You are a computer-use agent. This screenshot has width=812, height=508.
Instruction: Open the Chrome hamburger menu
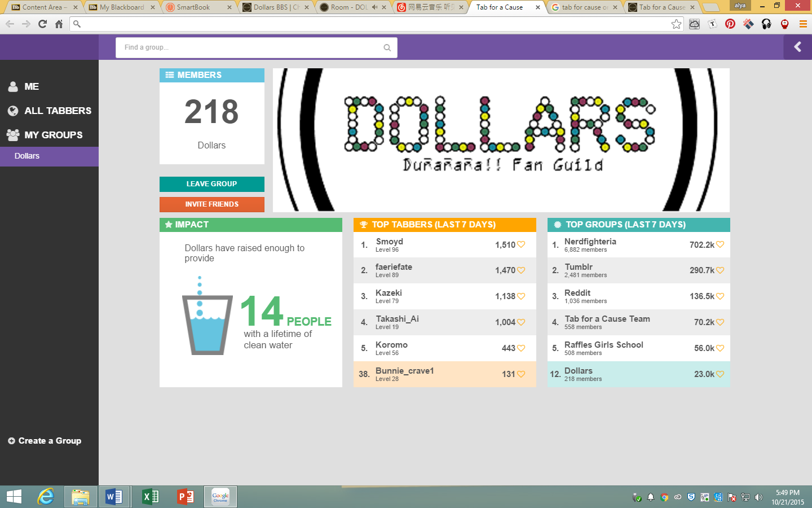coord(803,24)
